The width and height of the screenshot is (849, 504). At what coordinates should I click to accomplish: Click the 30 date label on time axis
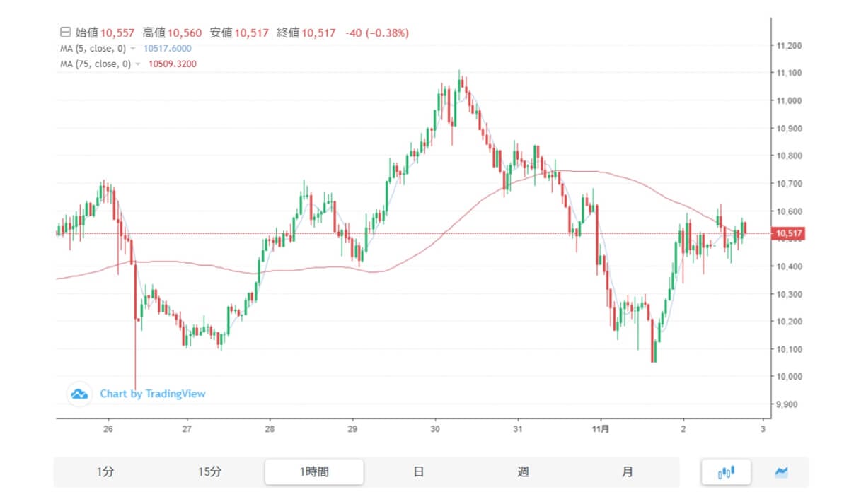pyautogui.click(x=435, y=429)
